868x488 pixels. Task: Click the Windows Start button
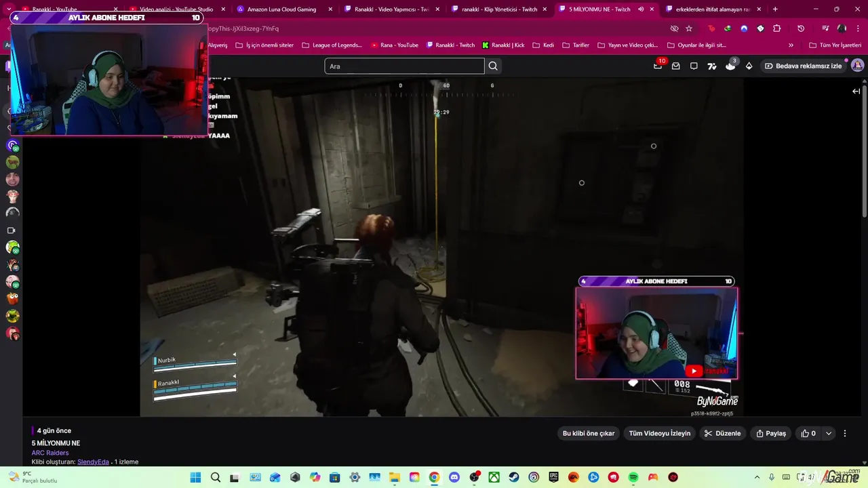point(195,477)
